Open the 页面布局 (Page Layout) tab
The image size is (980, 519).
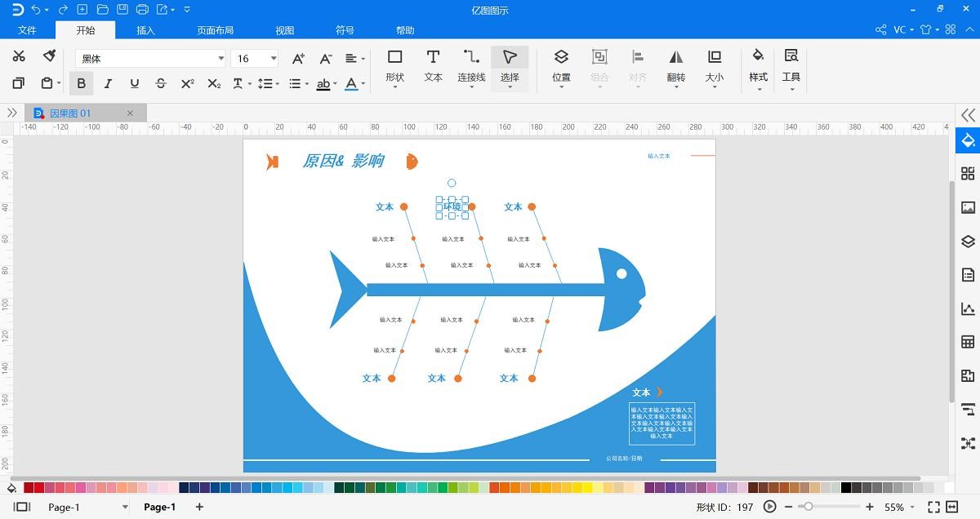(x=215, y=30)
